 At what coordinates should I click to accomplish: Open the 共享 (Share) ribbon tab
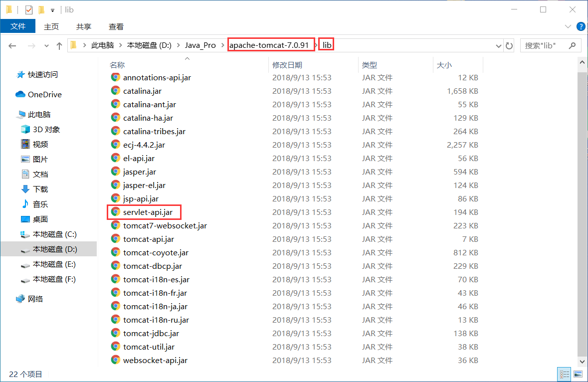tap(84, 26)
